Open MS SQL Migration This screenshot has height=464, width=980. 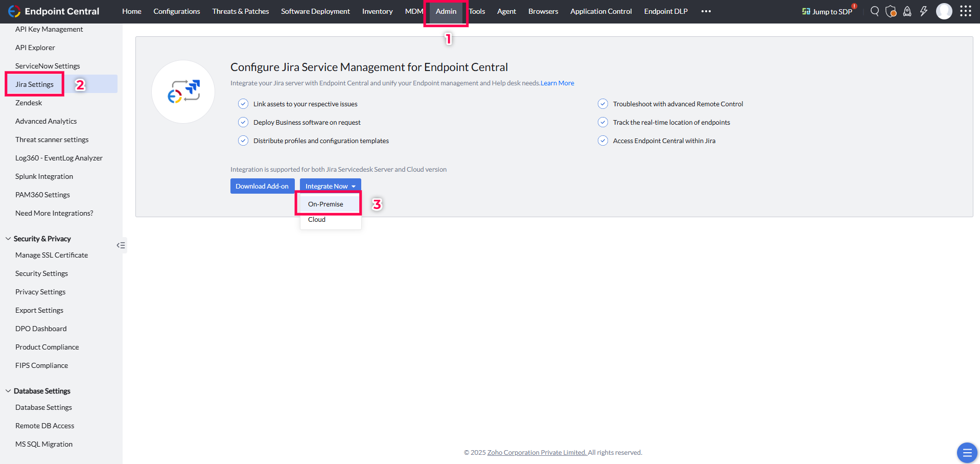pyautogui.click(x=44, y=444)
